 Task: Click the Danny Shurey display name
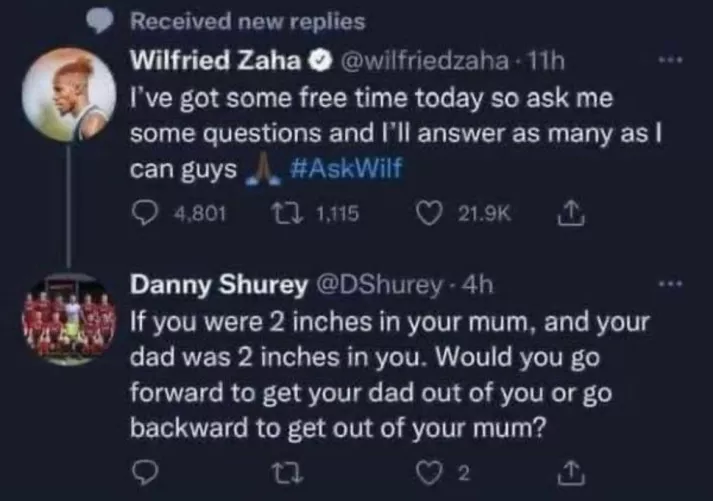[218, 286]
